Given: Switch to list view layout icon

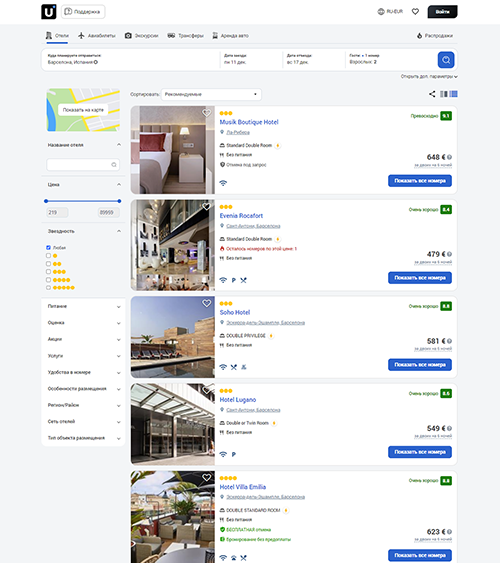Looking at the screenshot, I should click(454, 94).
